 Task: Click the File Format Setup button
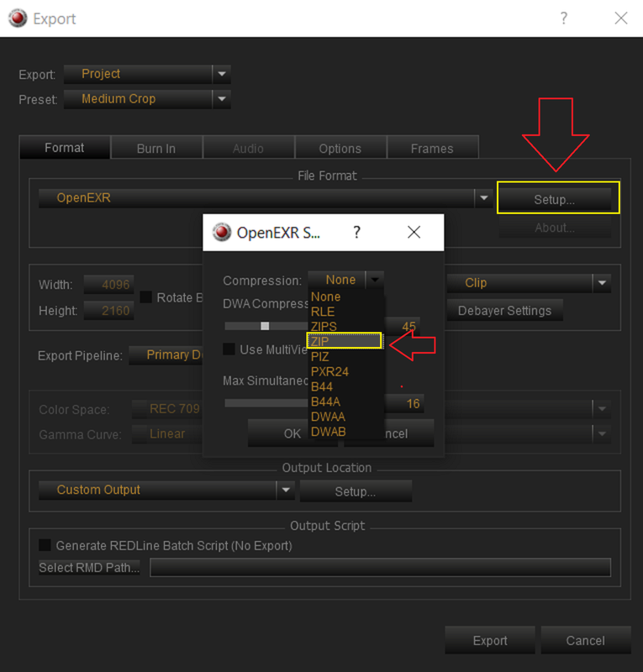[554, 199]
